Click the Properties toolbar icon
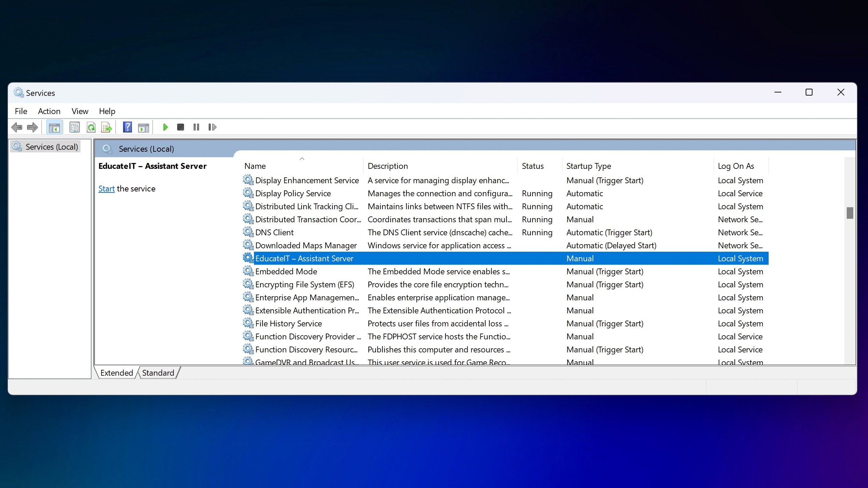 (75, 127)
